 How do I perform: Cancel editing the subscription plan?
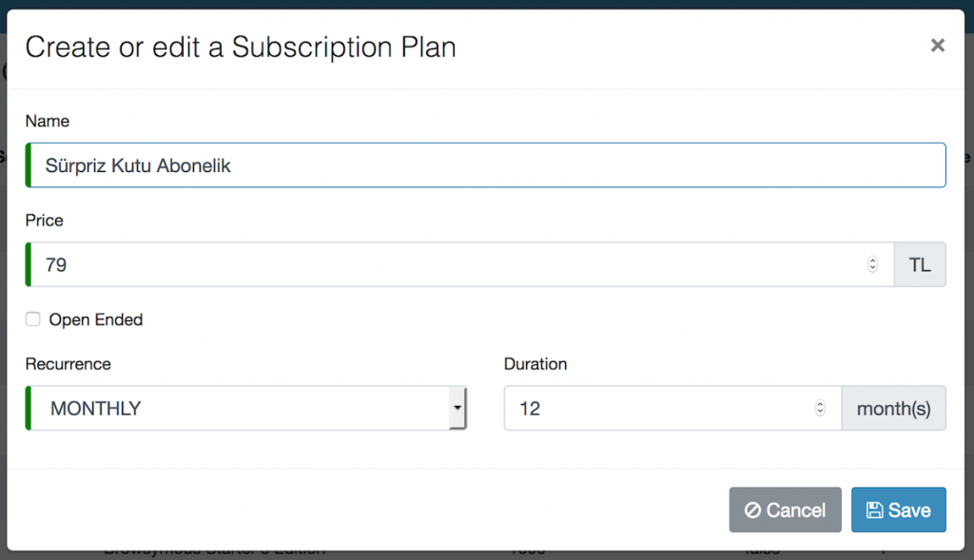coord(785,510)
